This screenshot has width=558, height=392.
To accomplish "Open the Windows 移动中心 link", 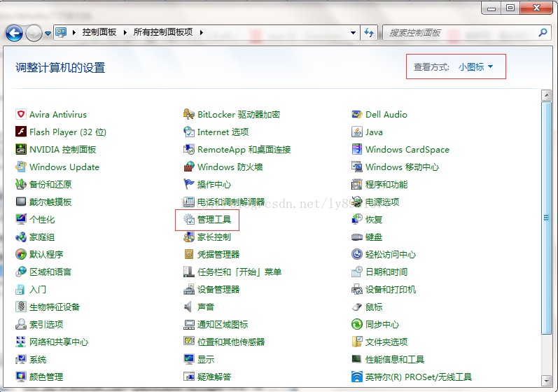I will (x=402, y=167).
